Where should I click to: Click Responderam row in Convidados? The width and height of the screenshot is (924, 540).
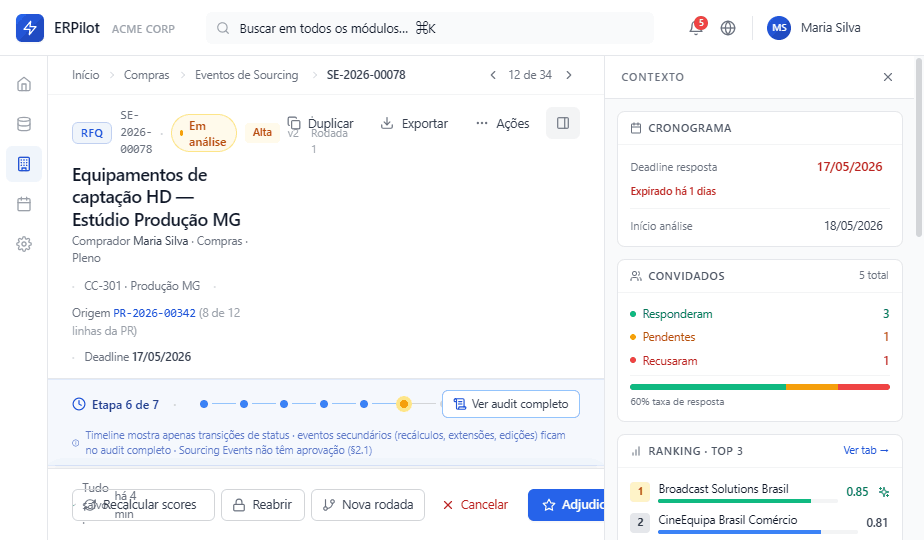pyautogui.click(x=760, y=314)
